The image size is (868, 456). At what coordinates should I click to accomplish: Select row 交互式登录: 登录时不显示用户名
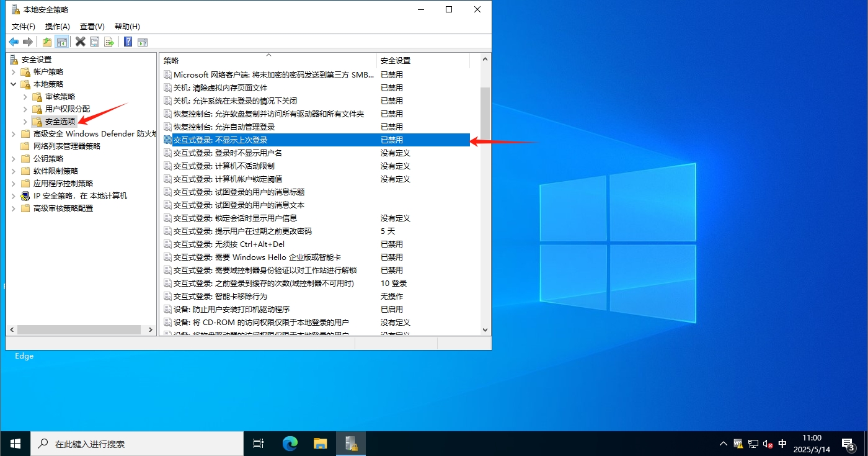[316, 153]
